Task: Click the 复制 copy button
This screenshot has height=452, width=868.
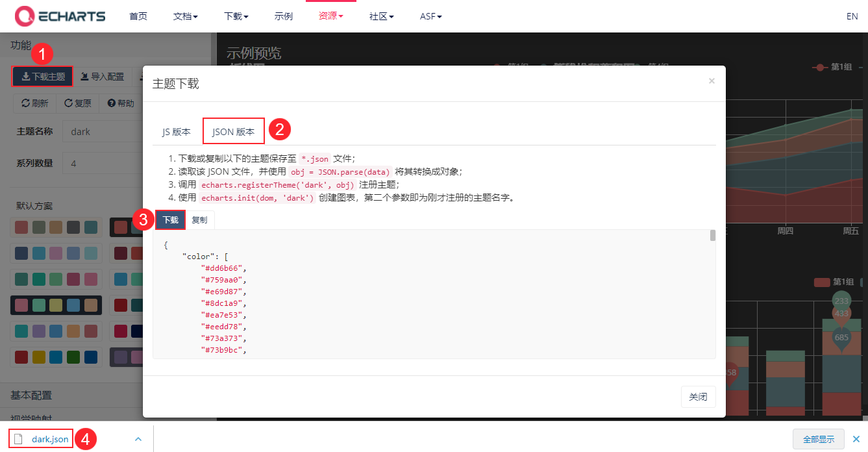Action: [200, 220]
